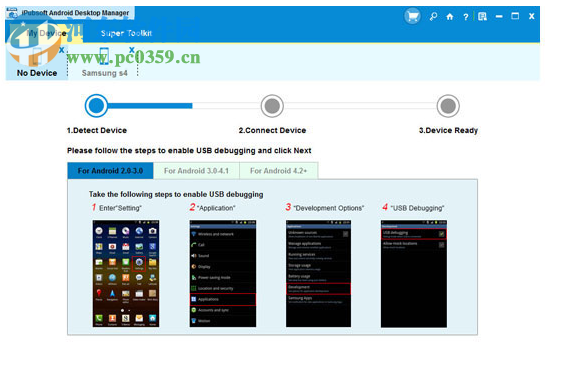The width and height of the screenshot is (578, 372).
Task: Click the Samsung s4 phone icon
Action: point(104,56)
